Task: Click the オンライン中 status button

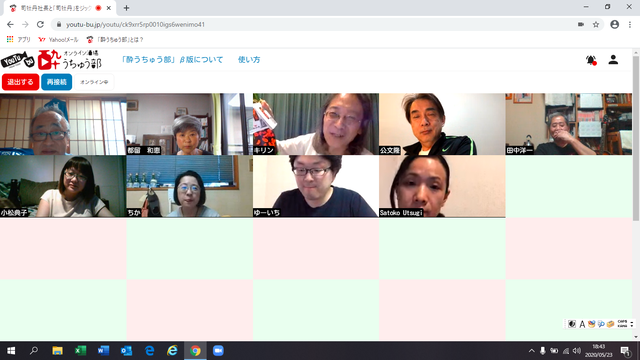Action: pyautogui.click(x=94, y=82)
